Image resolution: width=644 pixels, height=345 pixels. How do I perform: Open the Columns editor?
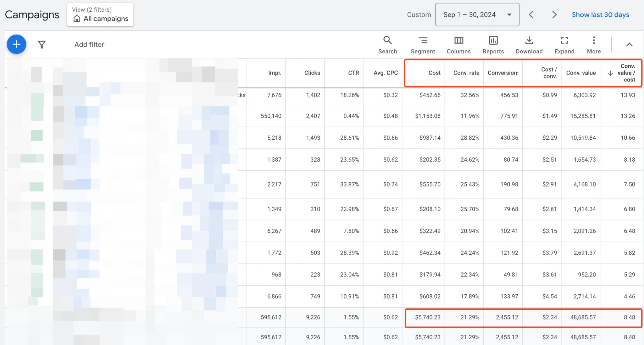(x=458, y=45)
